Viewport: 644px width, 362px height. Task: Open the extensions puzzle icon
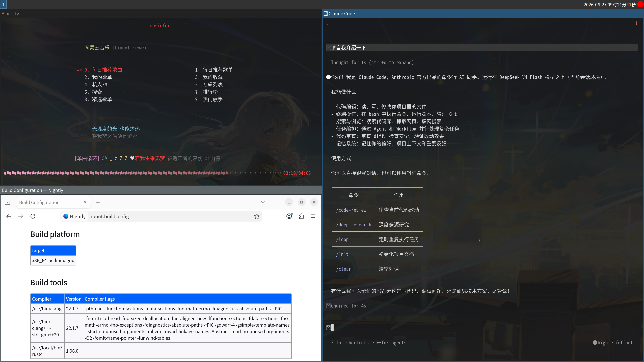(x=301, y=216)
